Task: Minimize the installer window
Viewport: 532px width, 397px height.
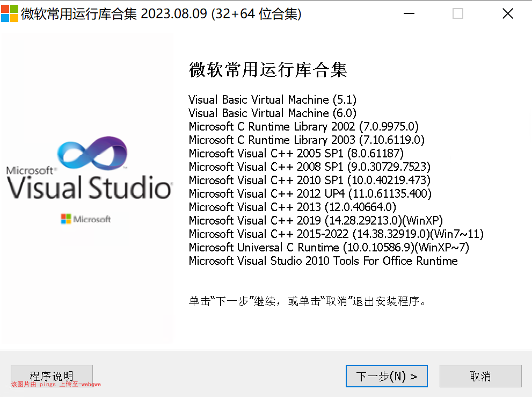Action: 409,13
